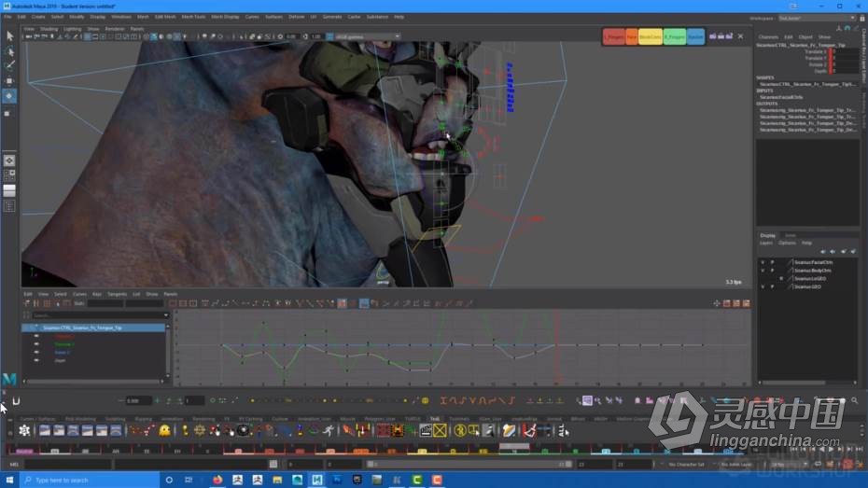Click first Graph Editor toolbar icon
Screen dimensions: 868x488
[x=26, y=303]
